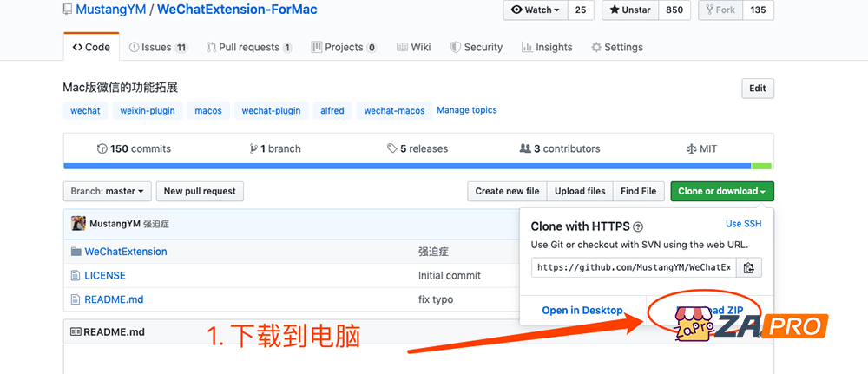Viewport: 868px width, 374px height.
Task: Click the README.md row file icon
Action: [76, 300]
